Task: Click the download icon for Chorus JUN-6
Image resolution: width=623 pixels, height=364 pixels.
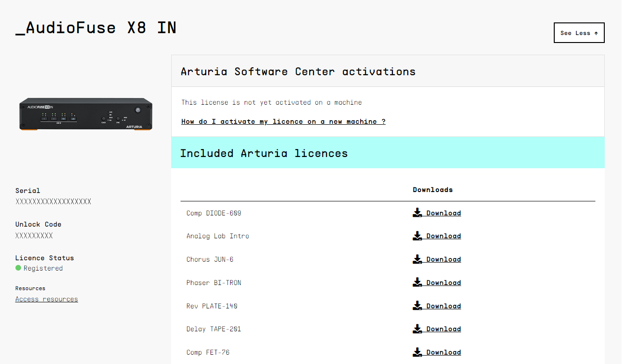Action: [x=417, y=259]
